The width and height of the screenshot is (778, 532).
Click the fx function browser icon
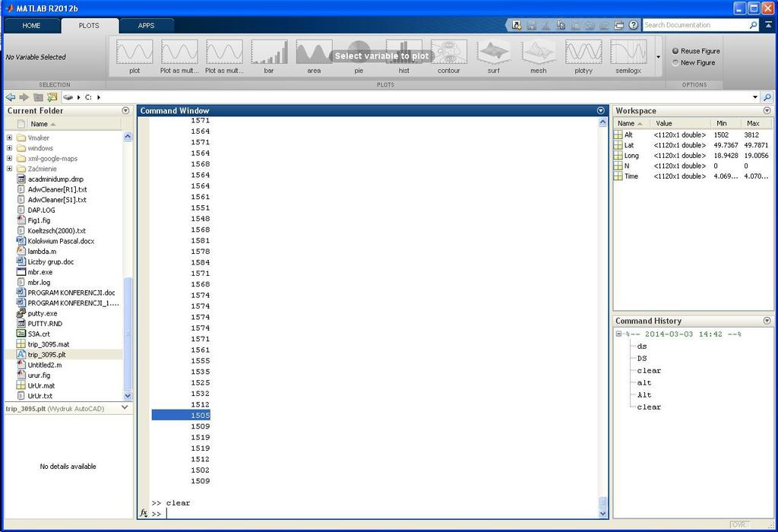[x=144, y=513]
